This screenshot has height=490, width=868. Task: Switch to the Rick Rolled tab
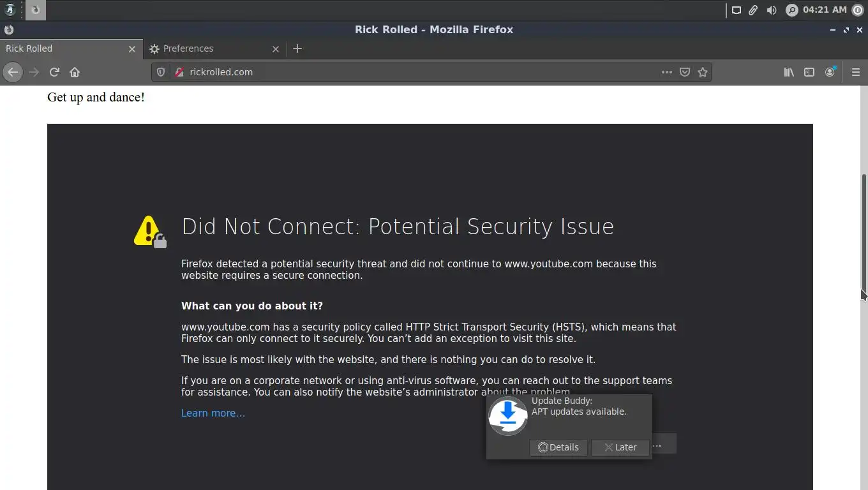(x=64, y=48)
